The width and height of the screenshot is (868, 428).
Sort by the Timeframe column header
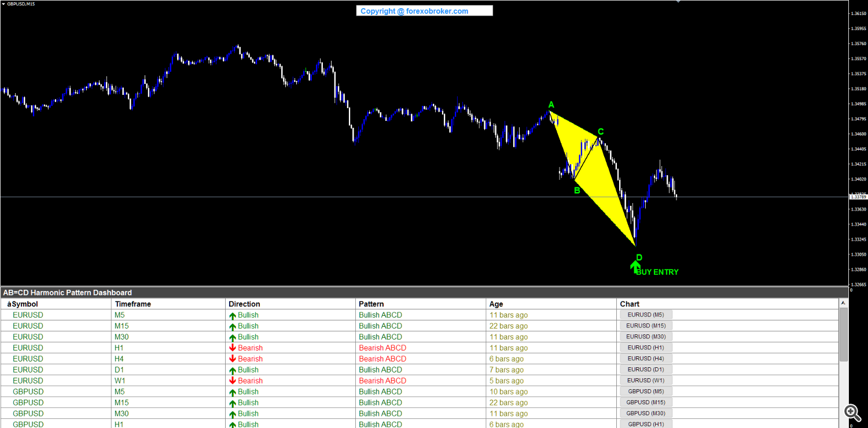click(168, 304)
